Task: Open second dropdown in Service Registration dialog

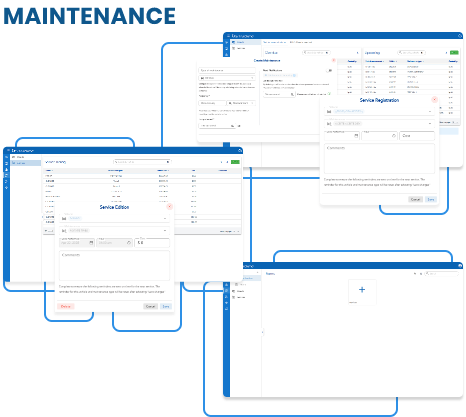Action: pos(379,124)
